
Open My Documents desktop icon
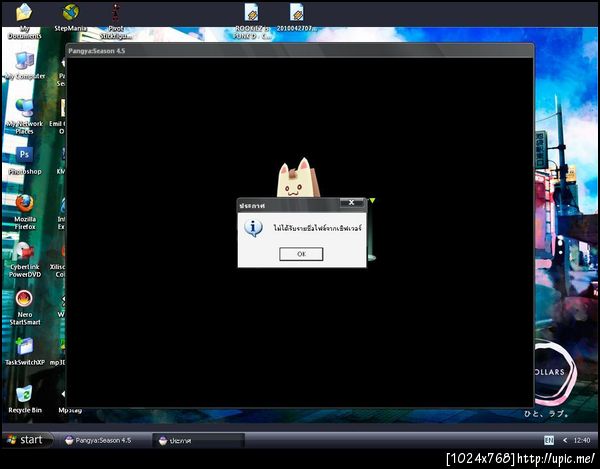(x=24, y=21)
